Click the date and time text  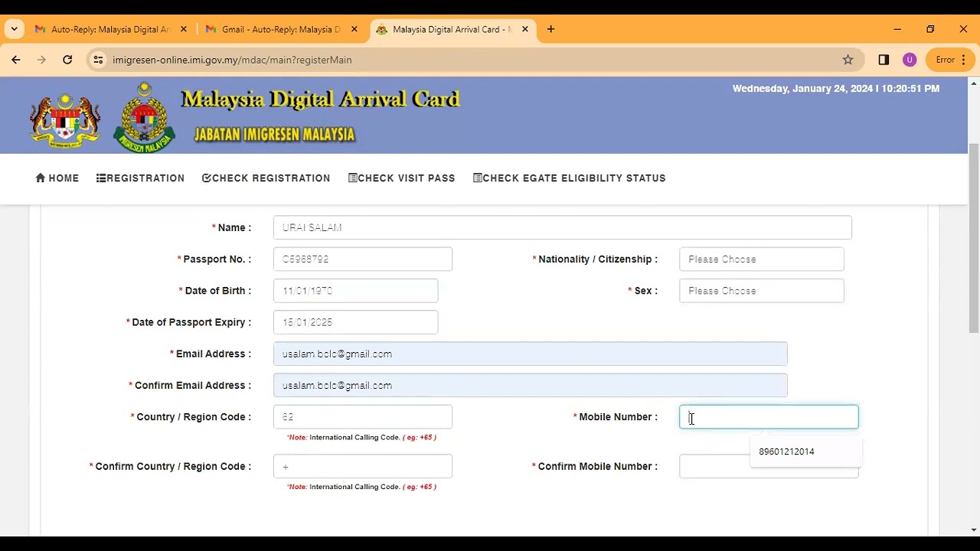[835, 89]
